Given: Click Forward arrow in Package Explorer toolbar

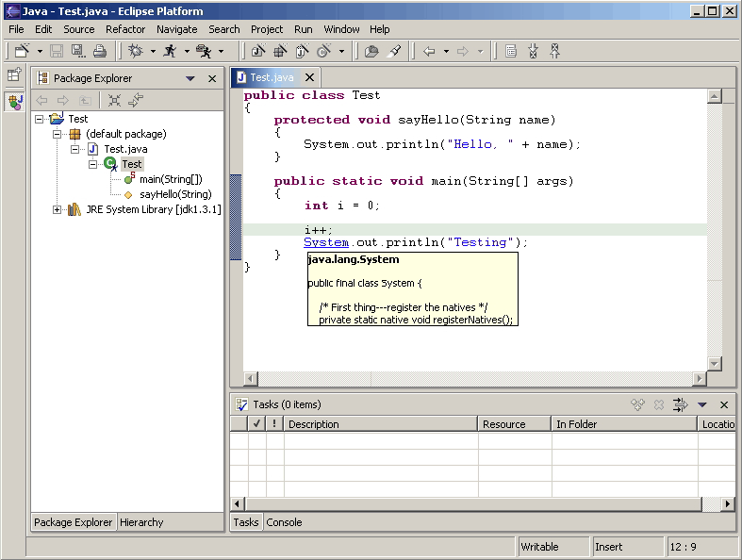Looking at the screenshot, I should (x=63, y=100).
